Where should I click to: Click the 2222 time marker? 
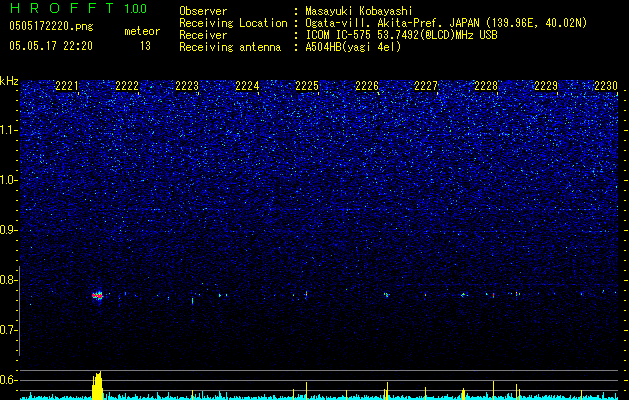[x=127, y=85]
